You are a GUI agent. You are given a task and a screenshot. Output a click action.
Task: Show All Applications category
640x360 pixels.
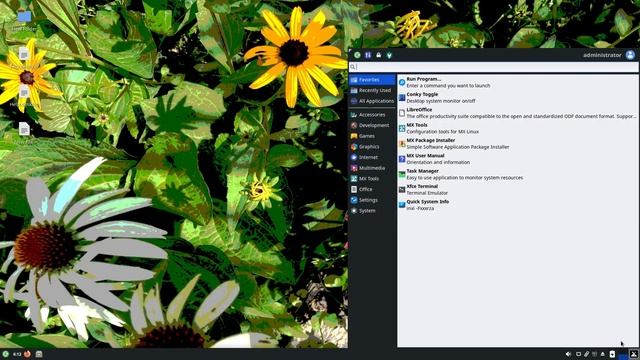372,101
